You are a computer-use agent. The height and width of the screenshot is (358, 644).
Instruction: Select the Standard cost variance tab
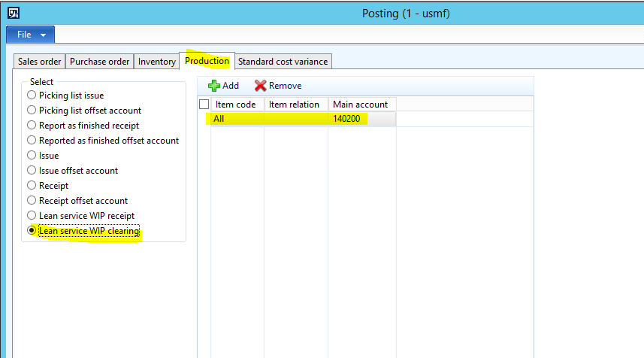283,62
